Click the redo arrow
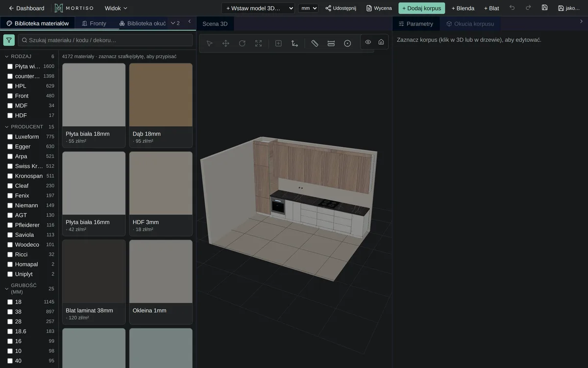588x368 pixels. pyautogui.click(x=528, y=8)
